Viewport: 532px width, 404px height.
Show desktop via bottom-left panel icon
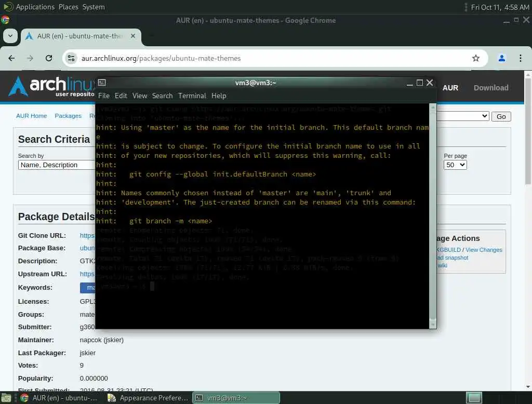pos(6,398)
